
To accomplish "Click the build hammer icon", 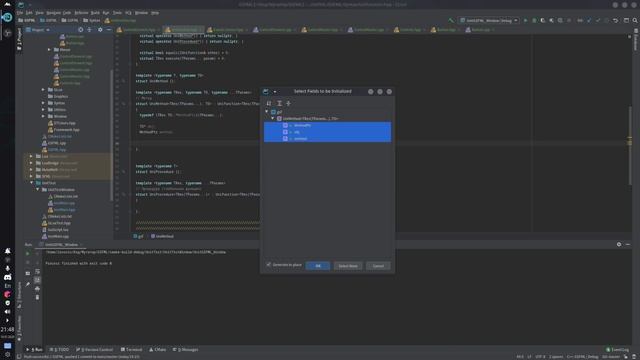I will coord(451,20).
